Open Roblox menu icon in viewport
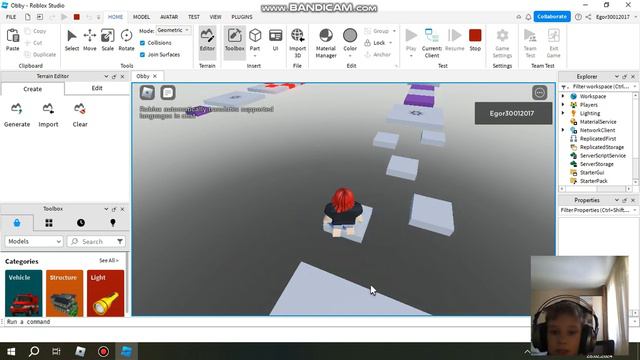640x360 pixels. point(147,93)
